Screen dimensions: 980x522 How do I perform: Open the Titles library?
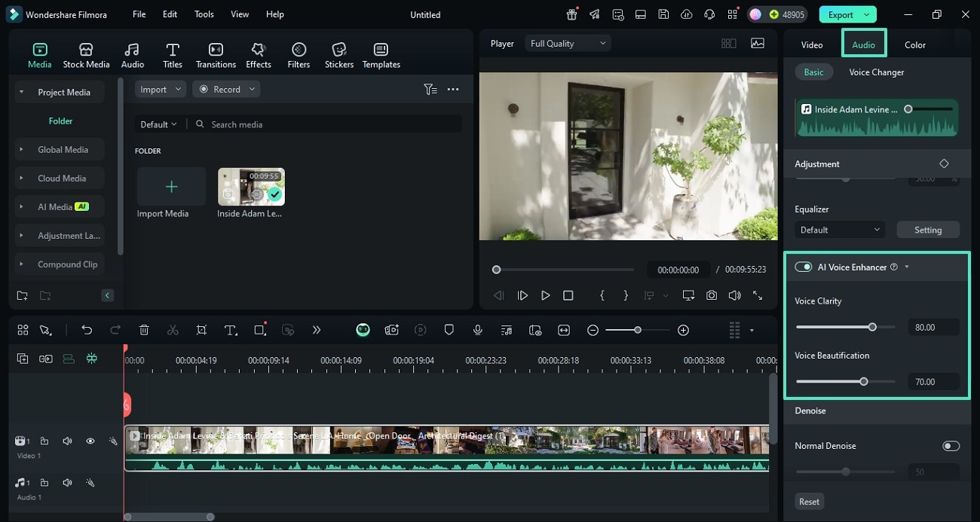(x=173, y=56)
